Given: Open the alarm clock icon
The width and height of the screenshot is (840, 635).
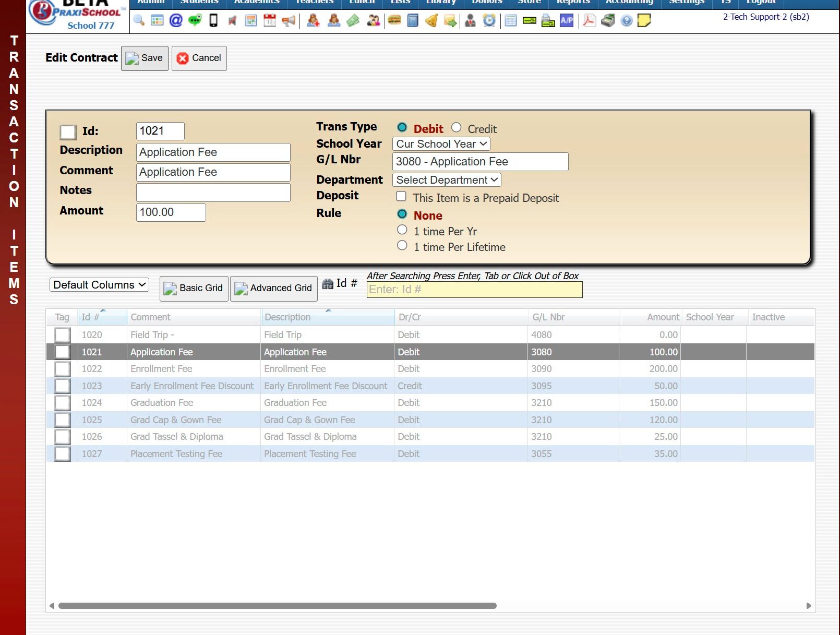Looking at the screenshot, I should tap(489, 21).
